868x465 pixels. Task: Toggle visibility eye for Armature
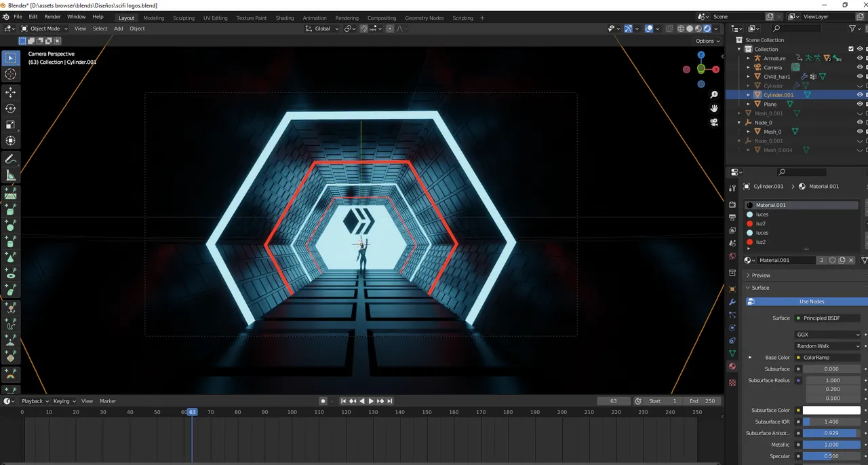pos(860,58)
